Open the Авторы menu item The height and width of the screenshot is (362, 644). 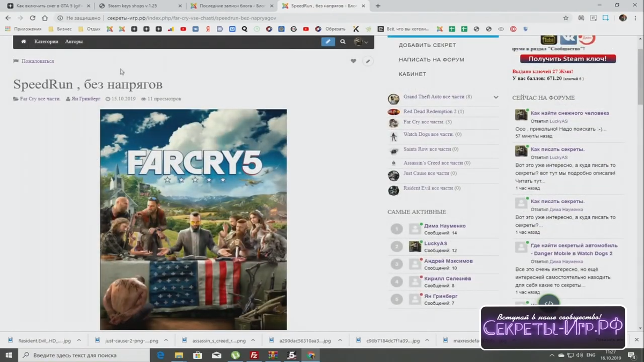[x=74, y=41]
